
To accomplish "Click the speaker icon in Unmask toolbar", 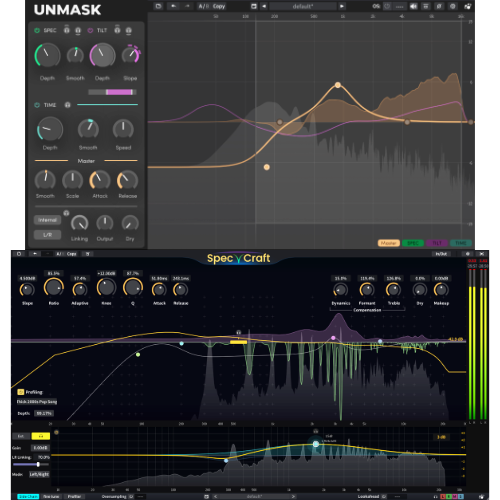I will pos(413,6).
